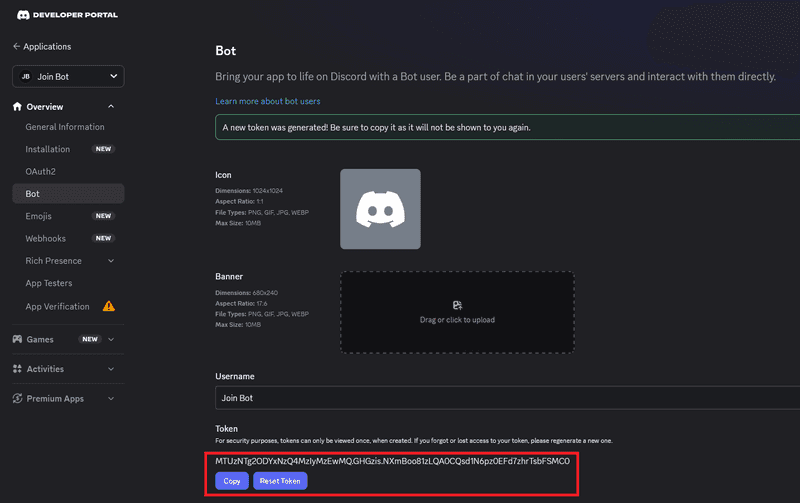The width and height of the screenshot is (800, 503).
Task: Expand the Games section chevron
Action: [111, 339]
